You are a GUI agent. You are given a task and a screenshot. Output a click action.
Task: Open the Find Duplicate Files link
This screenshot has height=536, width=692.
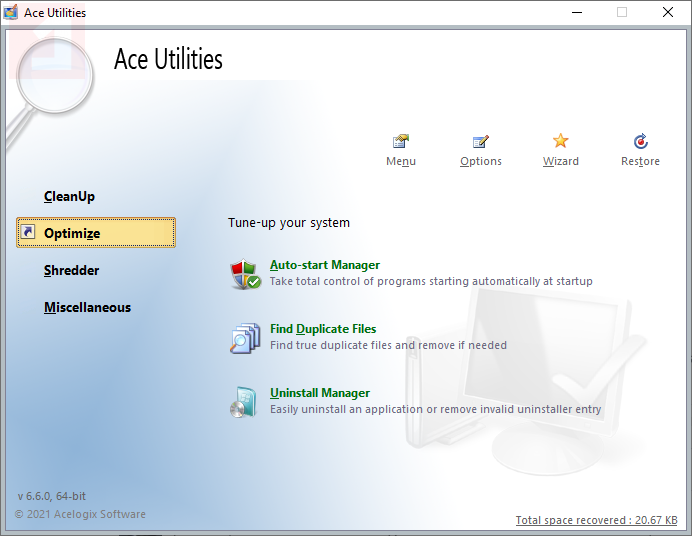point(323,329)
